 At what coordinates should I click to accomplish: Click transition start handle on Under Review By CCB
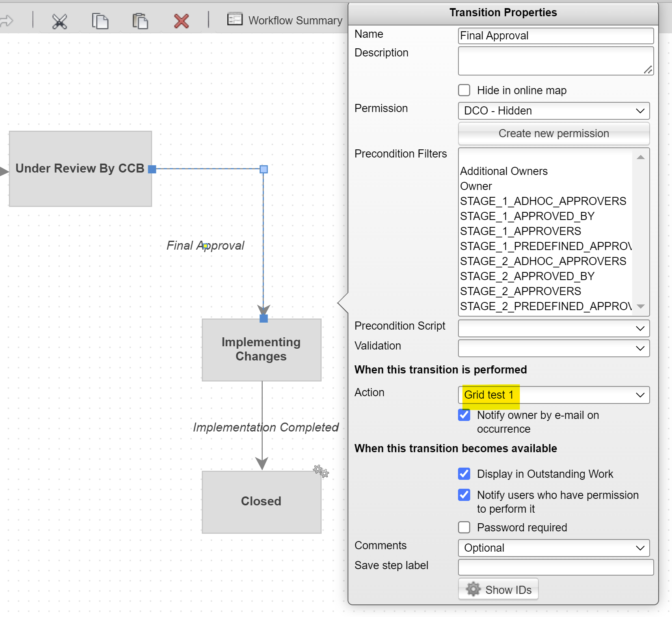[x=152, y=169]
